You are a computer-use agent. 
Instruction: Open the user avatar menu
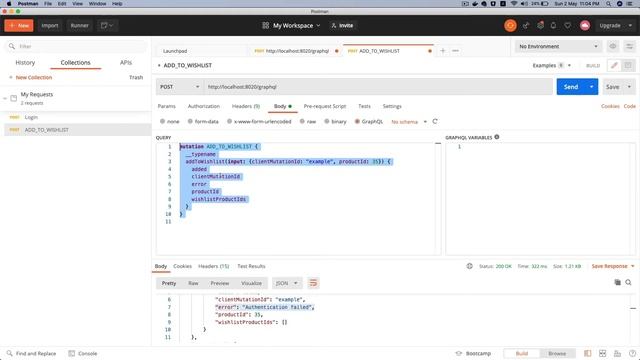[584, 25]
